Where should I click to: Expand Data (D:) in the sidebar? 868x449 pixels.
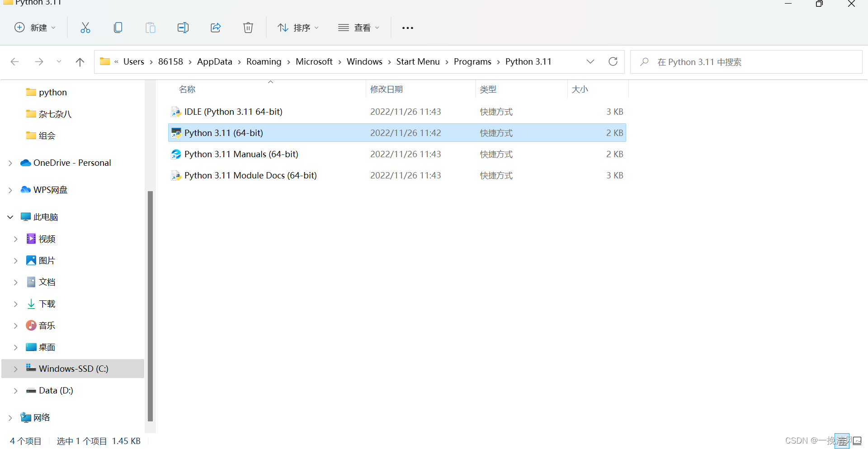[15, 390]
